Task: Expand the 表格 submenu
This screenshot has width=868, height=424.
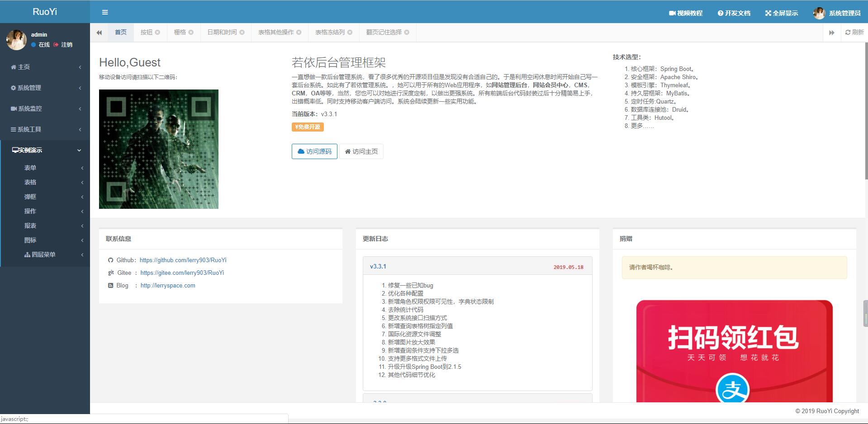Action: pyautogui.click(x=45, y=182)
